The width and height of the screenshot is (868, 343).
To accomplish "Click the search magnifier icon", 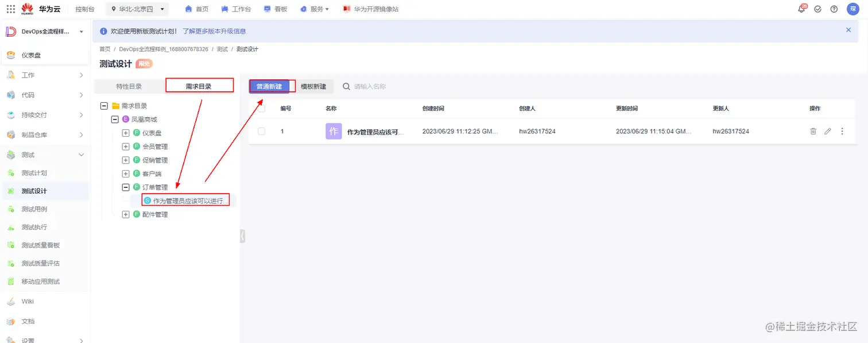I will tap(346, 86).
